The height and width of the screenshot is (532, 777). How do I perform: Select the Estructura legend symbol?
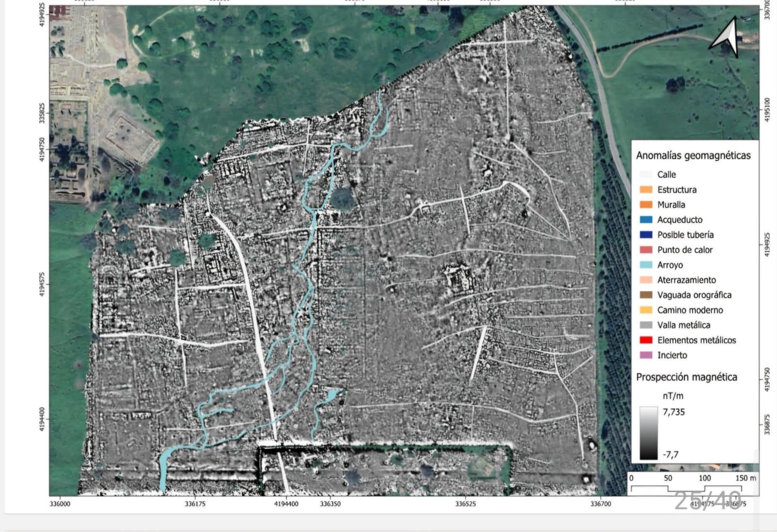tap(646, 189)
